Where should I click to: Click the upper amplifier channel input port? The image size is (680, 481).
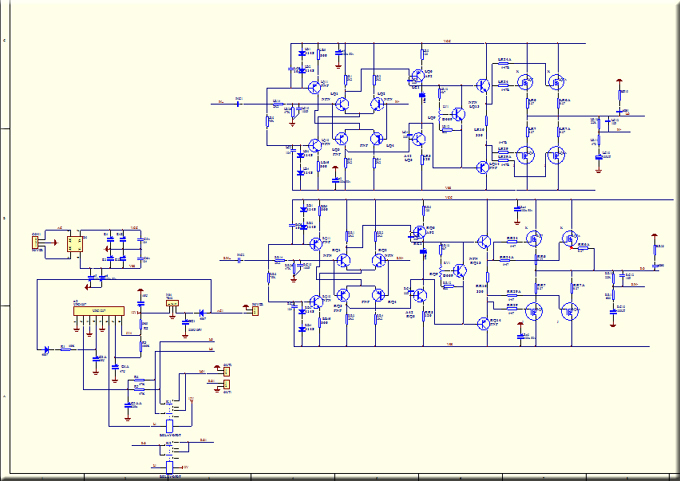[x=220, y=102]
